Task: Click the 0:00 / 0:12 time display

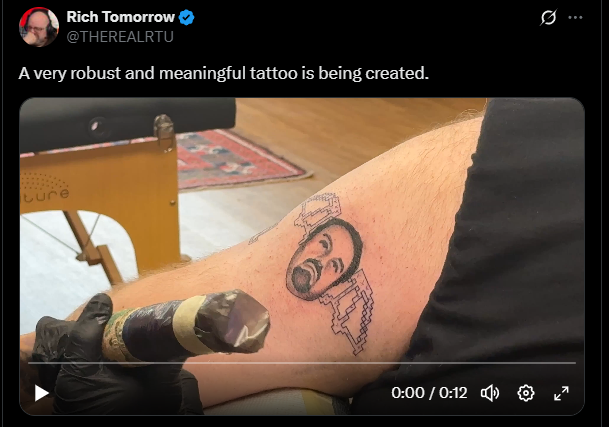Action: tap(429, 393)
